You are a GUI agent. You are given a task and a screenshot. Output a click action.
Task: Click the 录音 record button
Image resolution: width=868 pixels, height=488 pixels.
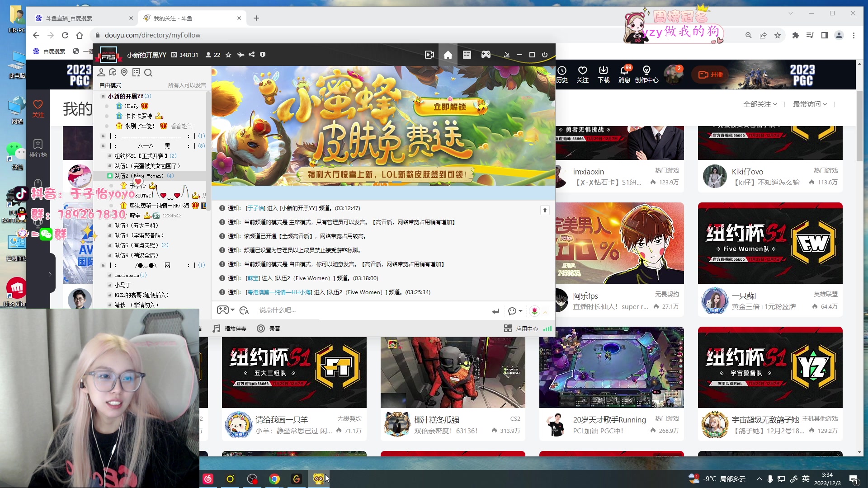[x=269, y=328]
